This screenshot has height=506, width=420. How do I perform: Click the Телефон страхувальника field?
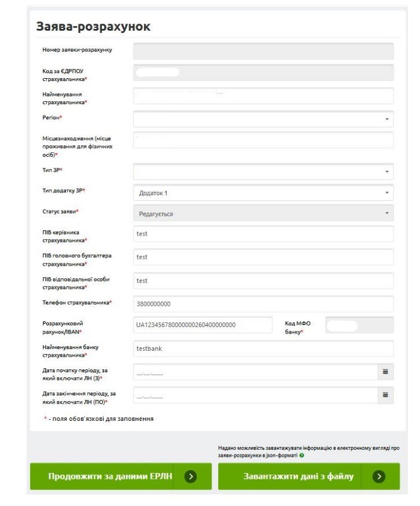tap(263, 304)
